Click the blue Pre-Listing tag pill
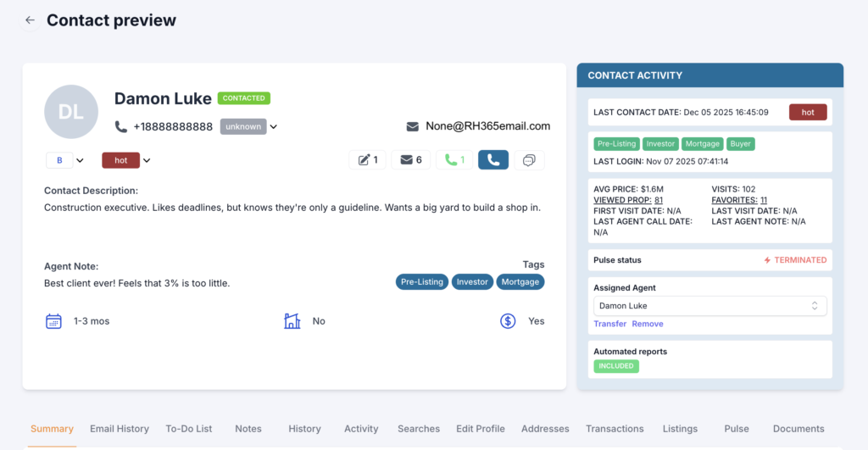The image size is (868, 450). tap(422, 281)
